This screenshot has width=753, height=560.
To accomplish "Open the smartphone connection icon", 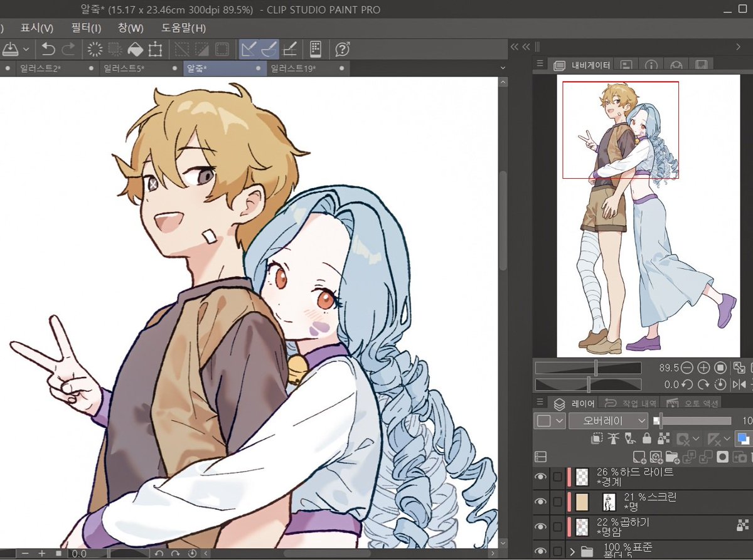I will click(x=316, y=49).
